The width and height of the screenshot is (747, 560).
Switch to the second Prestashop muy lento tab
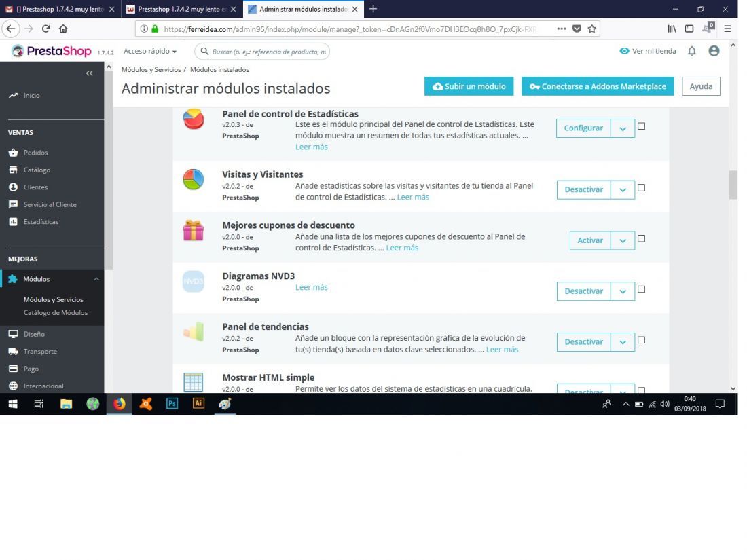coord(181,9)
